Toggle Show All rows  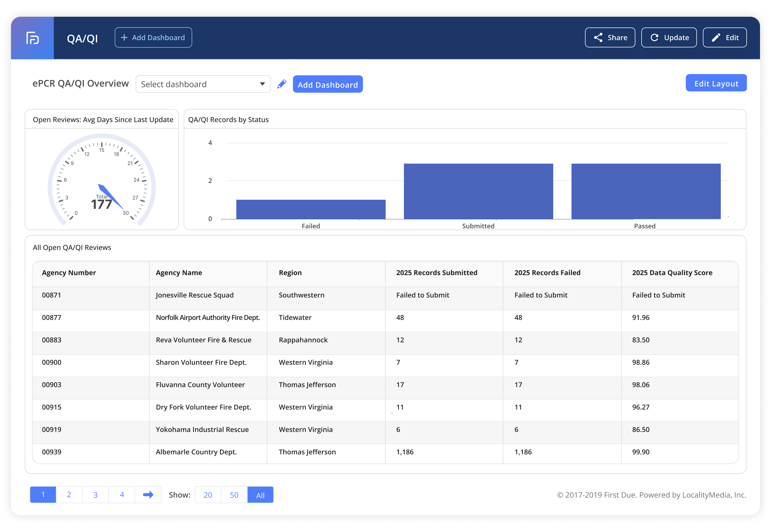pos(260,495)
